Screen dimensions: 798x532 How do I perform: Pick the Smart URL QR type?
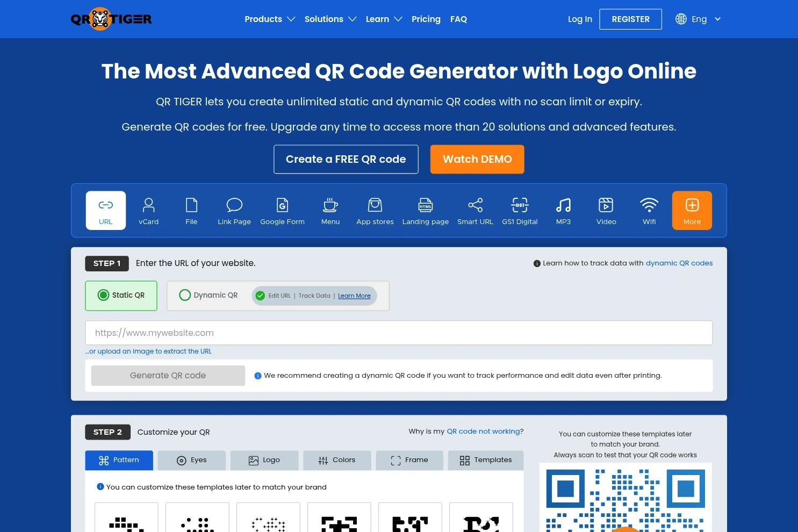pyautogui.click(x=475, y=211)
